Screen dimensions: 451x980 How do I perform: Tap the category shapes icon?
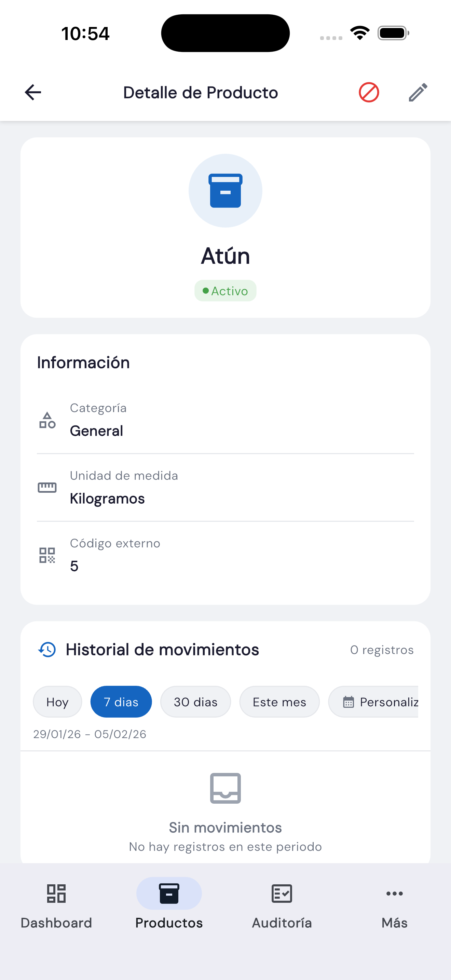(47, 420)
